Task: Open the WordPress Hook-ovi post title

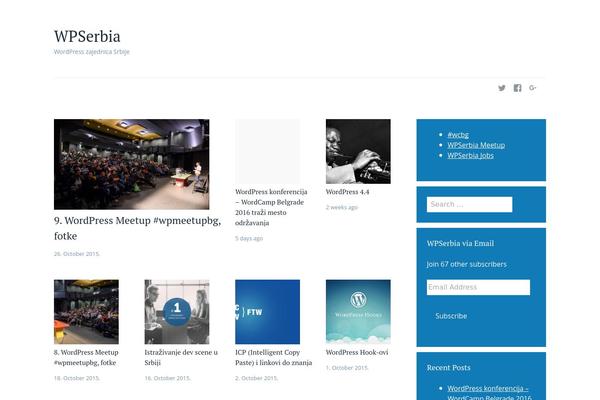Action: click(357, 352)
